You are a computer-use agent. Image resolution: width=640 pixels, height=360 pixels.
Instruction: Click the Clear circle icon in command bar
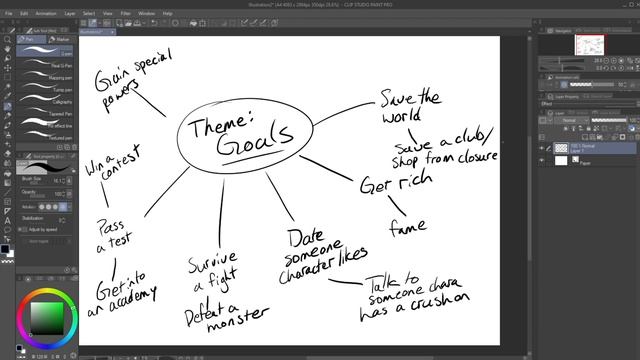175,23
